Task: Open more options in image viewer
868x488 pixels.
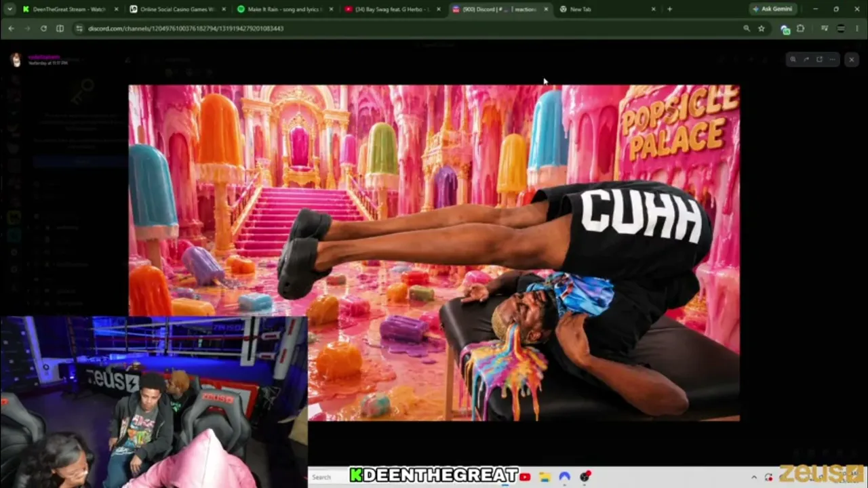Action: 833,60
